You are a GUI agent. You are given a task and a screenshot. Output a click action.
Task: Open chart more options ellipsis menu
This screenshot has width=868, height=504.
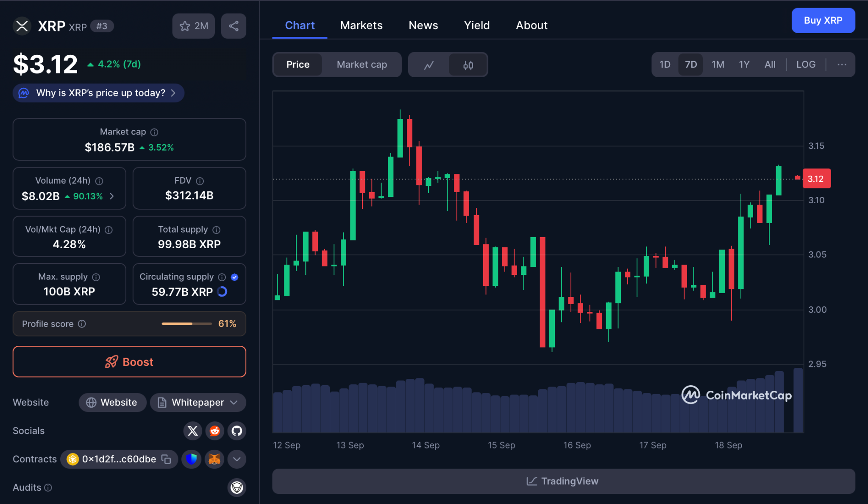(842, 64)
